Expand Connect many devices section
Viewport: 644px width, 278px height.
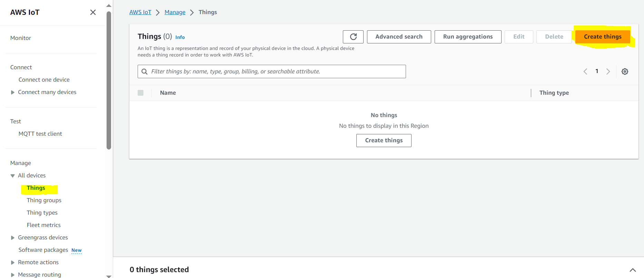tap(13, 92)
